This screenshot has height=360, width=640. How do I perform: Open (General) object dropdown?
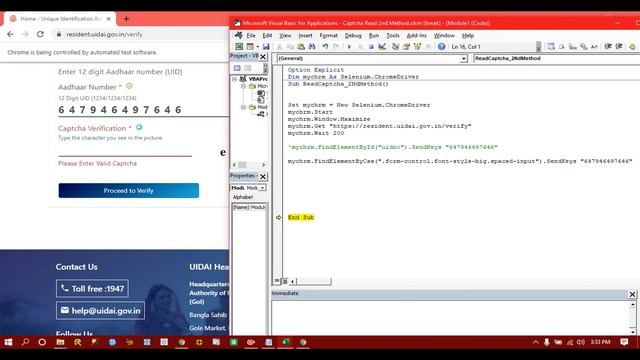(x=463, y=59)
